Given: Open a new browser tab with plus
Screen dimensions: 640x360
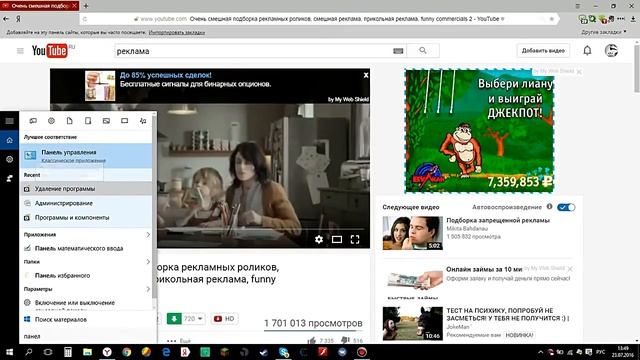Looking at the screenshot, I should pyautogui.click(x=86, y=6).
